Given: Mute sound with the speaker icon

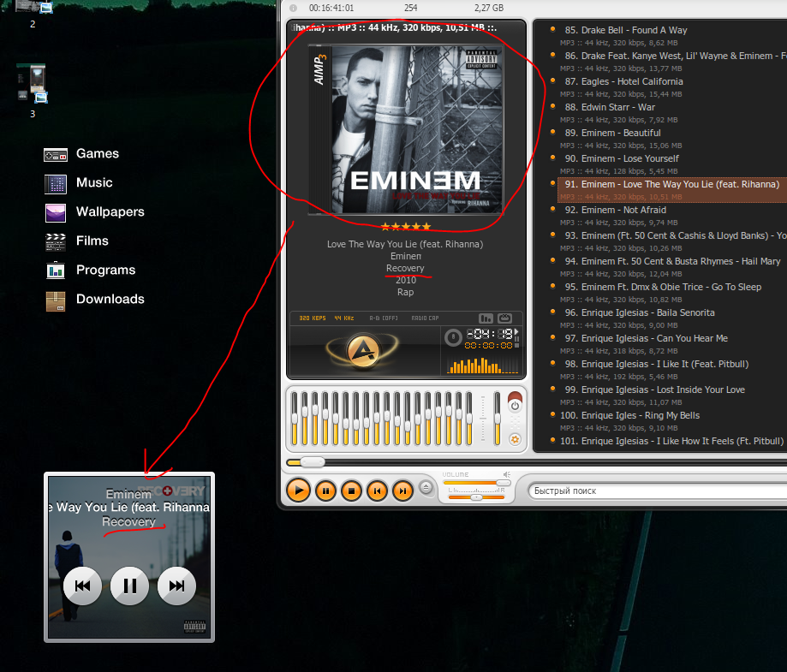Looking at the screenshot, I should tap(507, 474).
